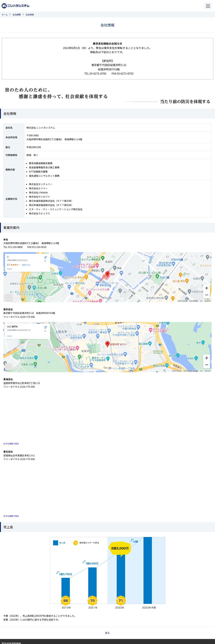Image resolution: width=215 pixels, height=644 pixels.
Task: Click 国立劇場 marker on the Tokyo map
Action: point(150,344)
